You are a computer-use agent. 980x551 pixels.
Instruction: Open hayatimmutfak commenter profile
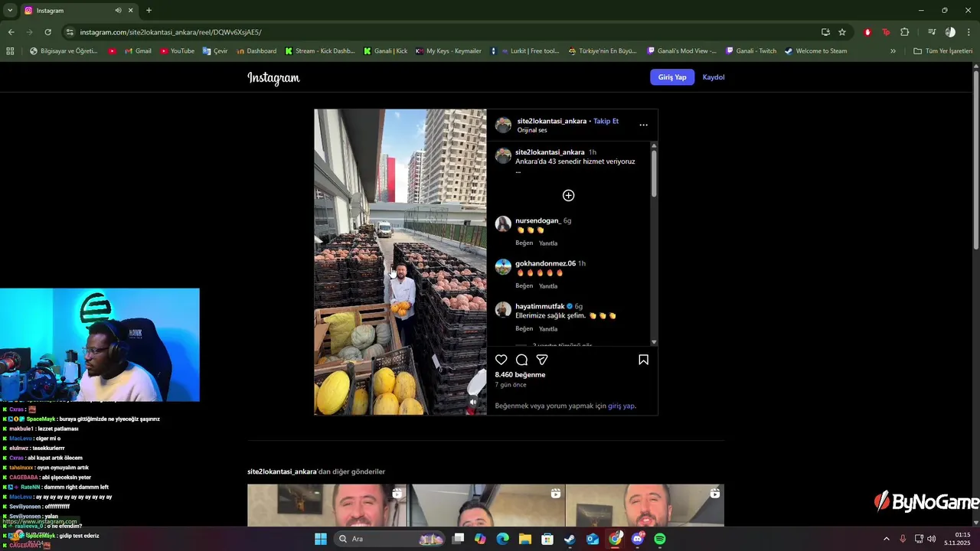point(540,306)
